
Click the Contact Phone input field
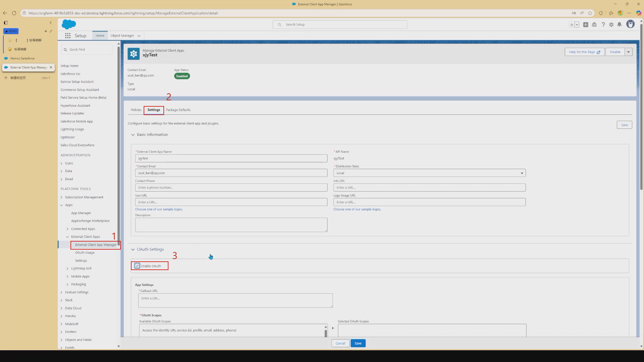(231, 188)
